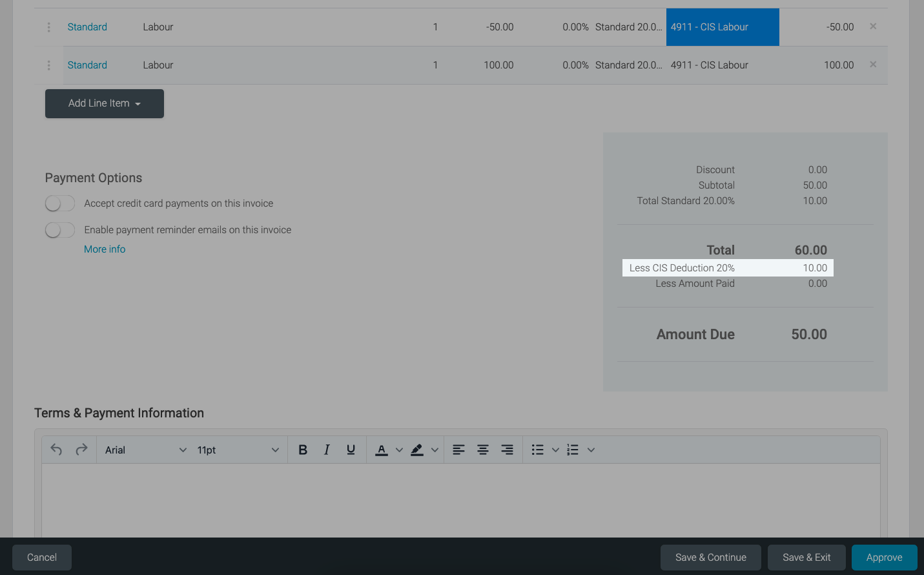Open Standard item link in 100.00 row
The height and width of the screenshot is (575, 924).
(x=87, y=65)
